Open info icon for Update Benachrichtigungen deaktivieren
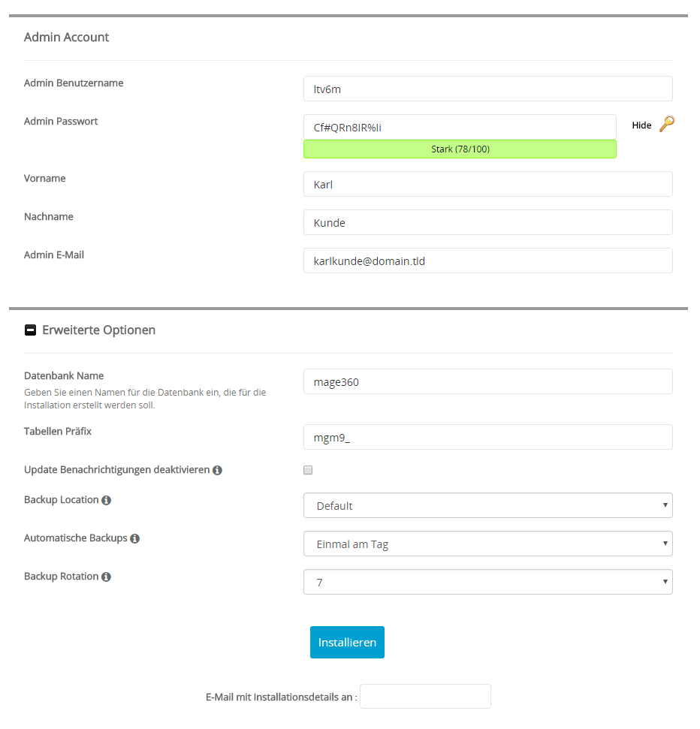Viewport: 700px width, 729px height. click(217, 470)
